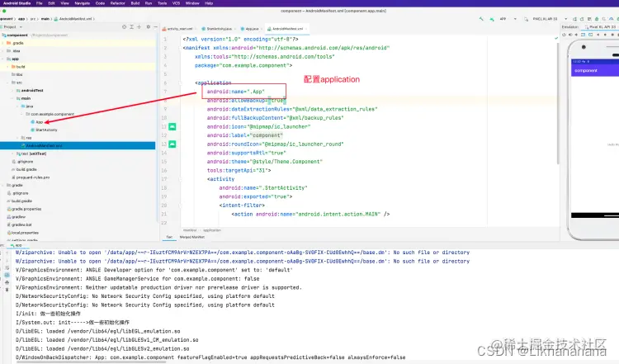Screen dimensions: 619x364
Task: Expand the .gradle folder in project tree
Action: point(3,43)
